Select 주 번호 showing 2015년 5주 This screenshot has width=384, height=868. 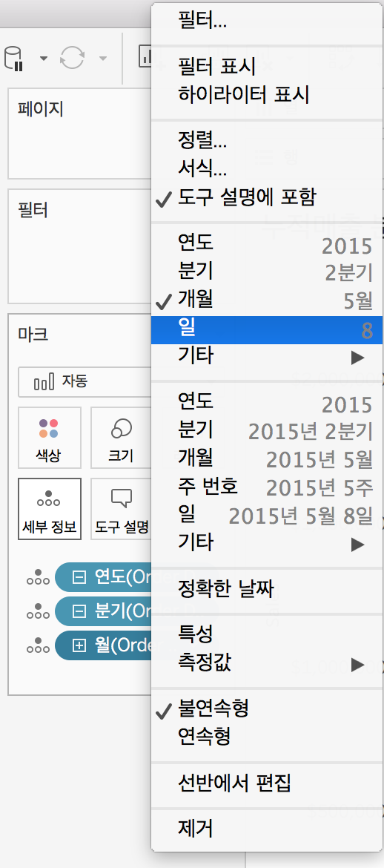pos(268,487)
